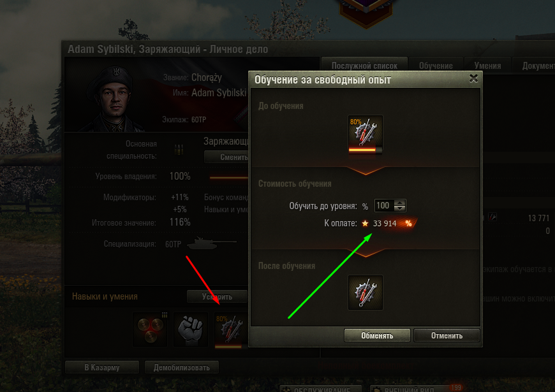Increase training level with the up arrow
The height and width of the screenshot is (392, 555).
[399, 203]
